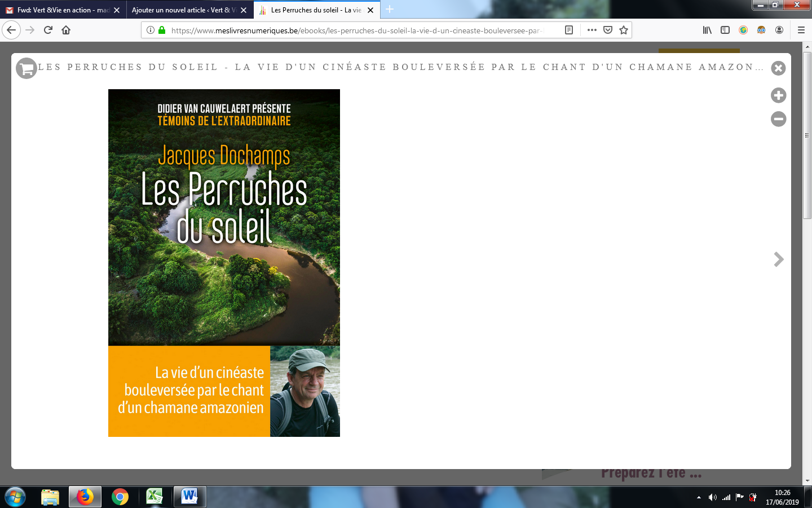Open Firefox hamburger menu
Image resolution: width=812 pixels, height=508 pixels.
[801, 30]
